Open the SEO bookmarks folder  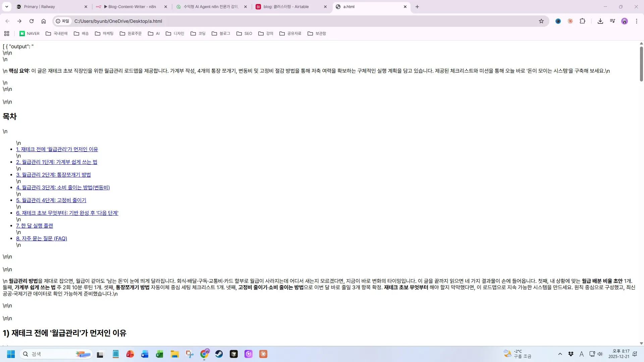[x=244, y=34]
